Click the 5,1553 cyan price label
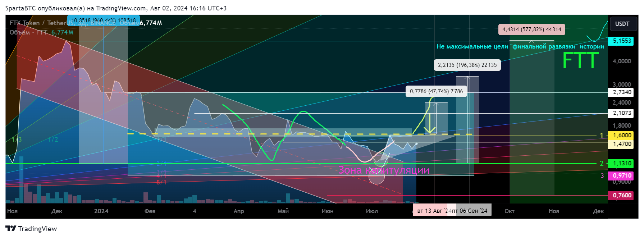 tap(620, 41)
